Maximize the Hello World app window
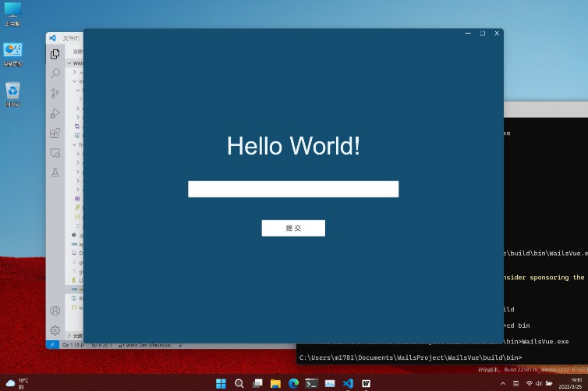 482,34
